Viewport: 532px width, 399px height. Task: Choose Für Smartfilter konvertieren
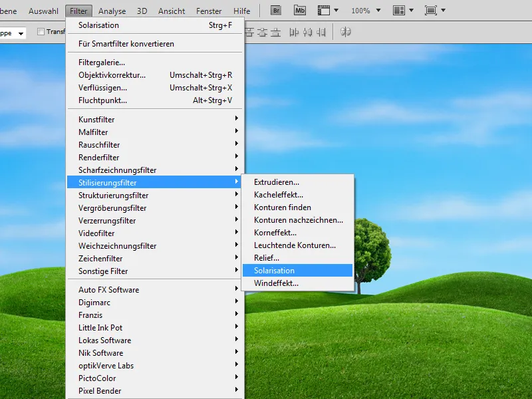(x=155, y=44)
